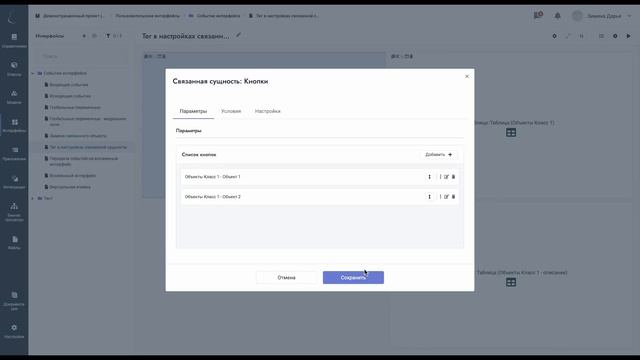
Task: Select Тег в настройках связанной сущности item
Action: pos(88,147)
